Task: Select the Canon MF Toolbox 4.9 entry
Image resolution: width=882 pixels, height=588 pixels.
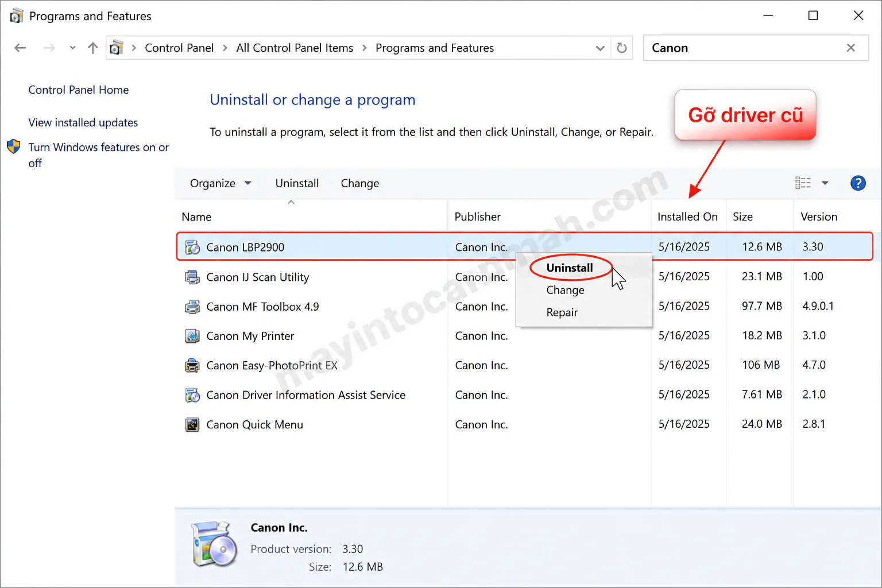Action: [262, 307]
